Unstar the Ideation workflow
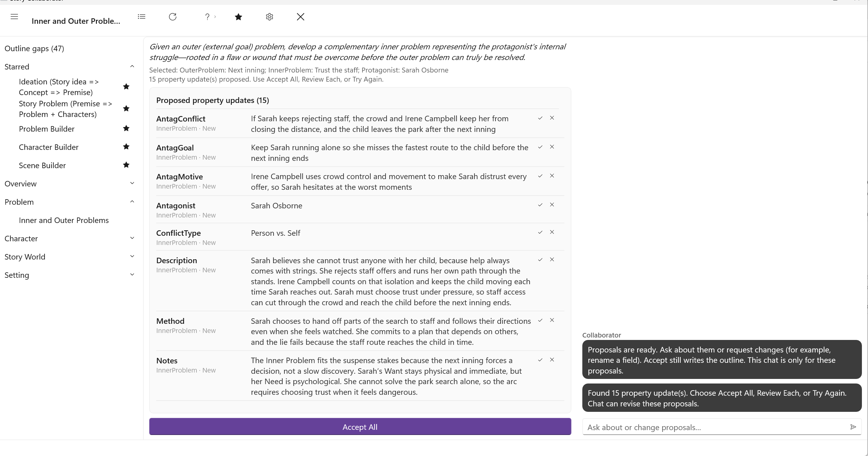The image size is (868, 456). [126, 87]
